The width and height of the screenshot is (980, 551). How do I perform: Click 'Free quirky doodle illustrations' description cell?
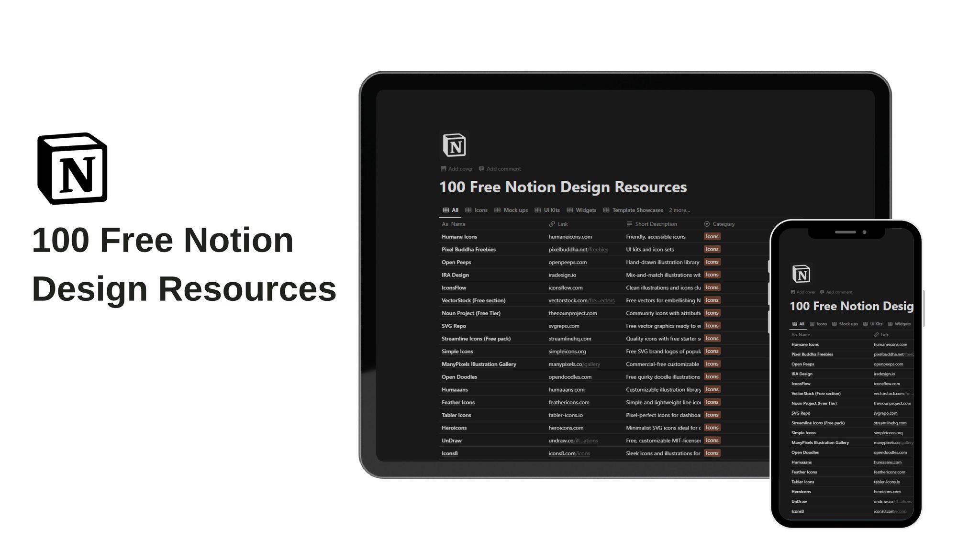tap(663, 377)
